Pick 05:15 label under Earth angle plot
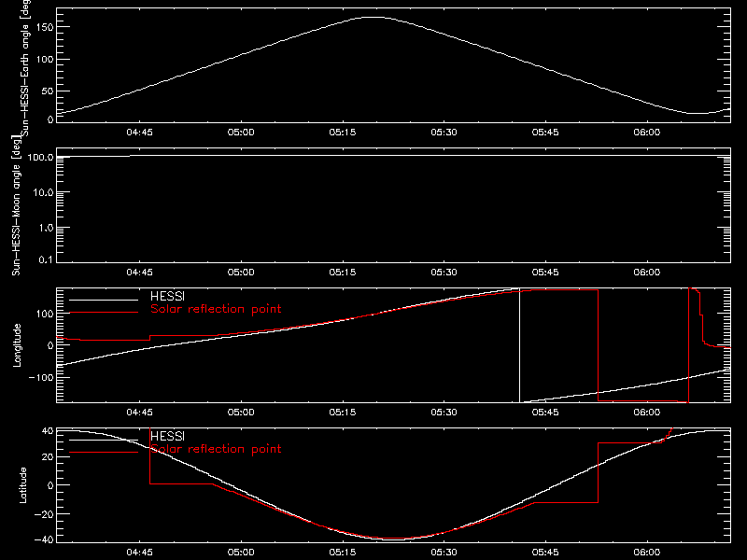The height and width of the screenshot is (560, 747). tap(343, 133)
